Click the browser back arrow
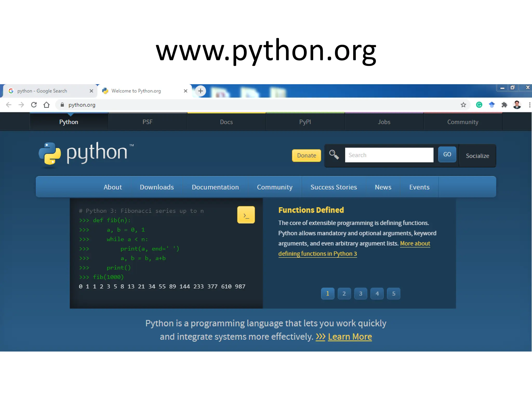532x399 pixels. click(9, 105)
